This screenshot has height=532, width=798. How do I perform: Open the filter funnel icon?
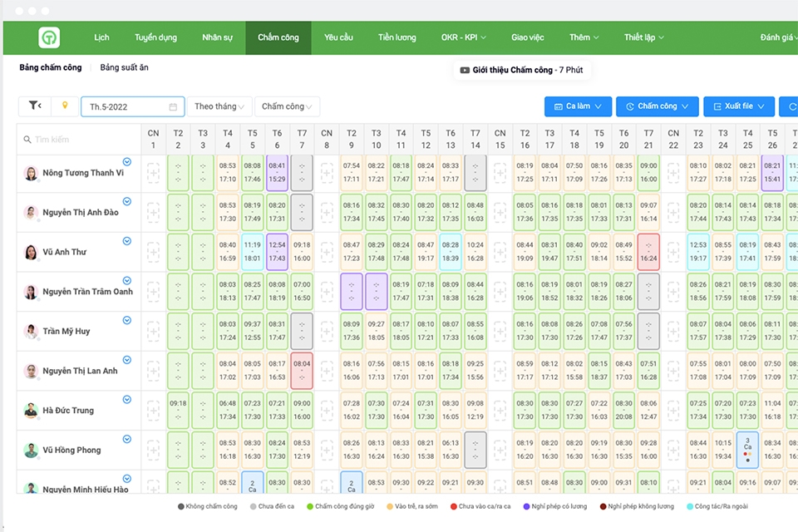[x=35, y=106]
